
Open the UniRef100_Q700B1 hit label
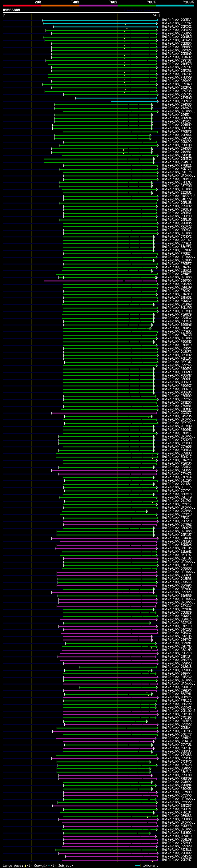tap(177, 406)
